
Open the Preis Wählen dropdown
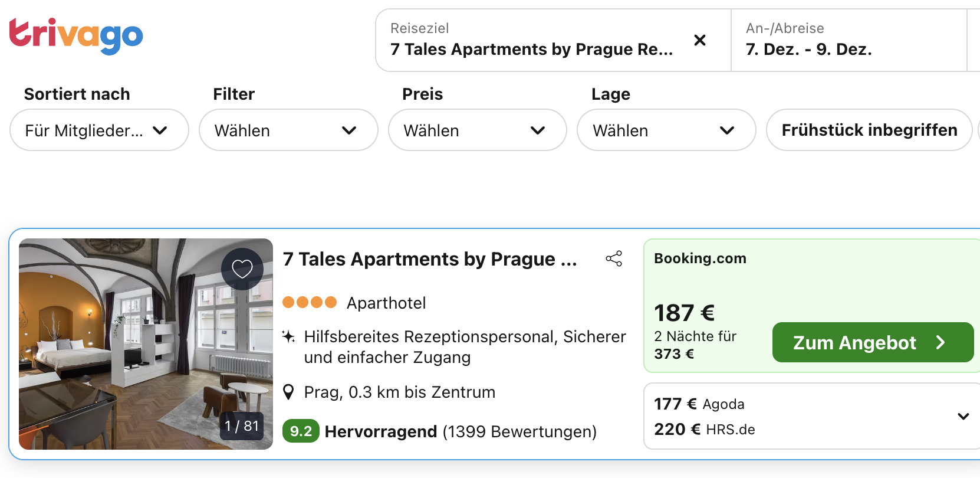click(477, 130)
